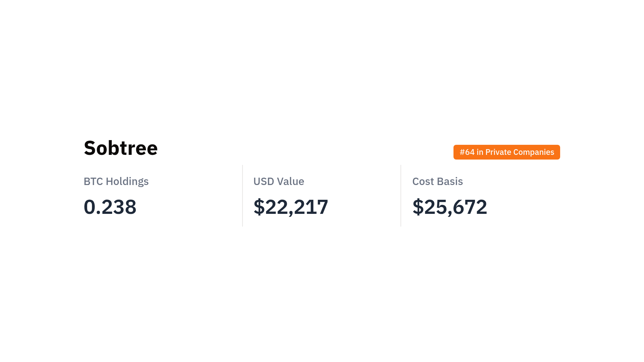644x362 pixels.
Task: Click the #64 rank number in the badge
Action: 467,152
